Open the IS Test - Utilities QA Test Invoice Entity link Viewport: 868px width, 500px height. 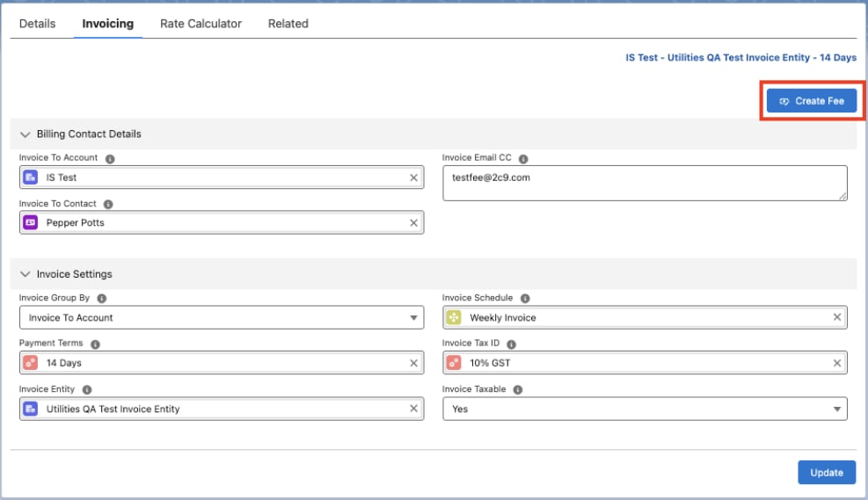pos(740,57)
